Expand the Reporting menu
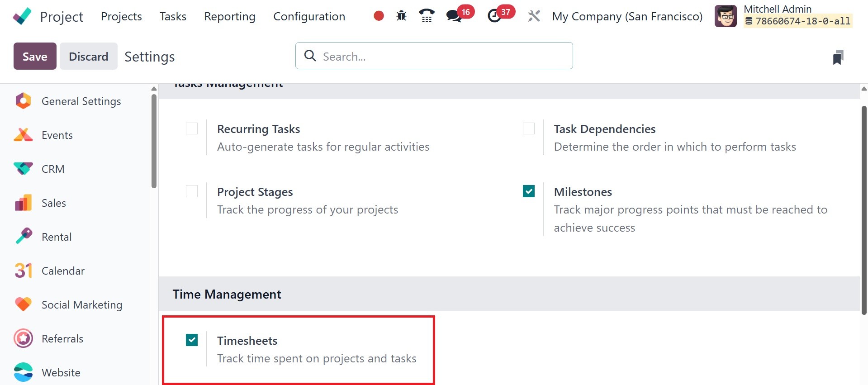 [x=229, y=16]
